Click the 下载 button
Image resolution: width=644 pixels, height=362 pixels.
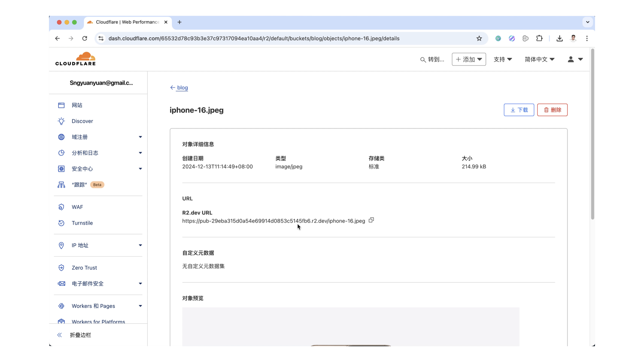point(519,110)
